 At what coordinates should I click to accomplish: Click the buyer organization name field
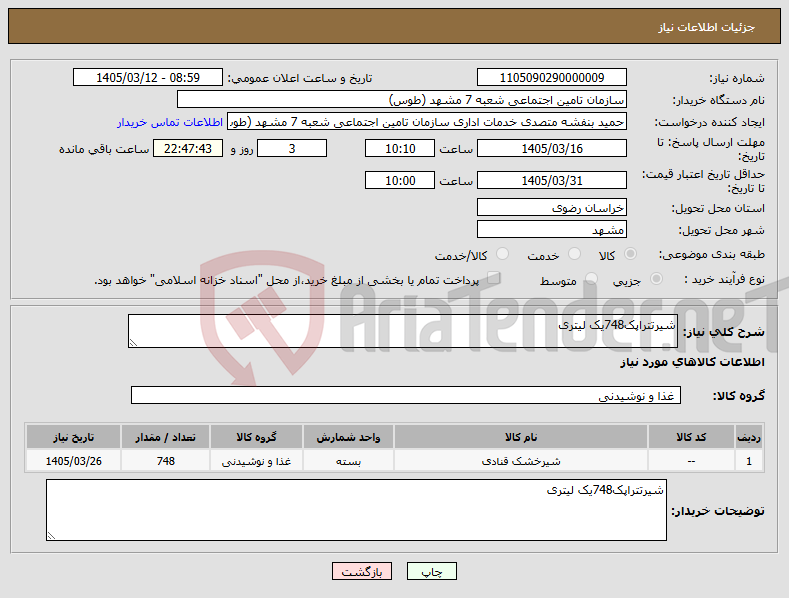tap(402, 100)
